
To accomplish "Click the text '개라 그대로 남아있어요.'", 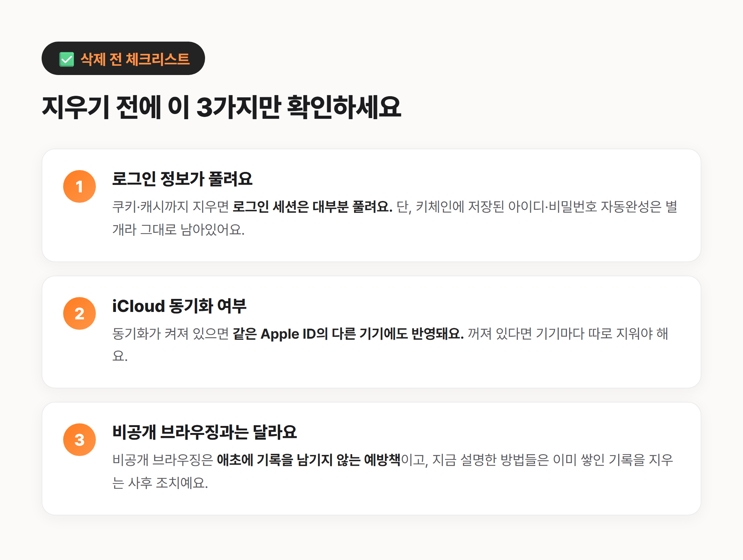I will [x=179, y=229].
